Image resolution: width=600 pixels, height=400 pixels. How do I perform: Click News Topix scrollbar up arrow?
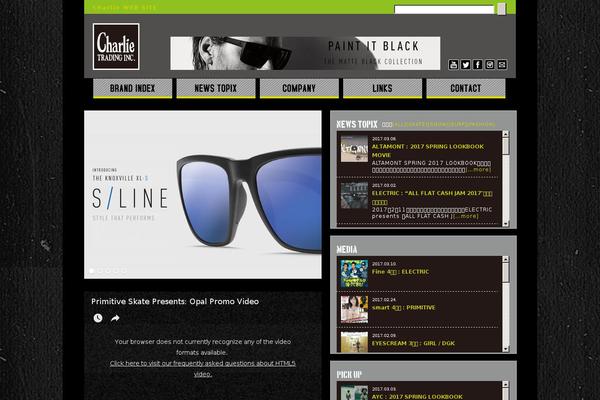coord(506,134)
